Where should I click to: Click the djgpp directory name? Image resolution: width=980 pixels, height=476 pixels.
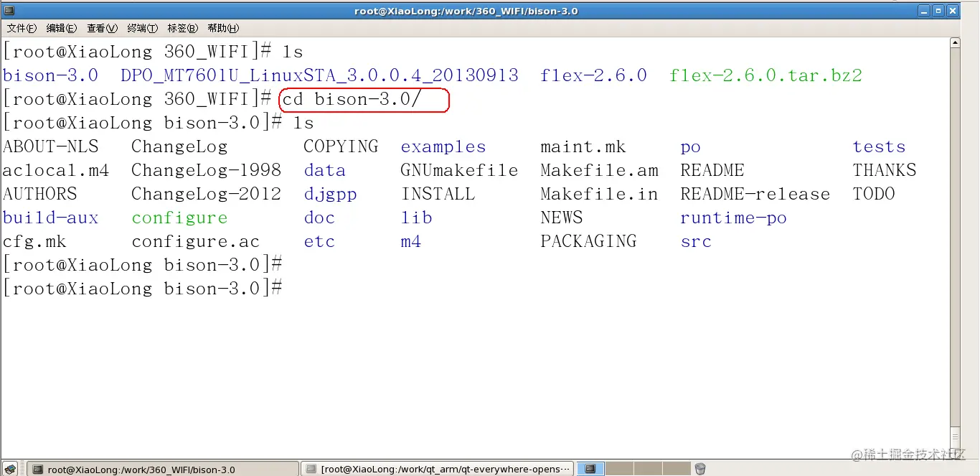click(330, 195)
